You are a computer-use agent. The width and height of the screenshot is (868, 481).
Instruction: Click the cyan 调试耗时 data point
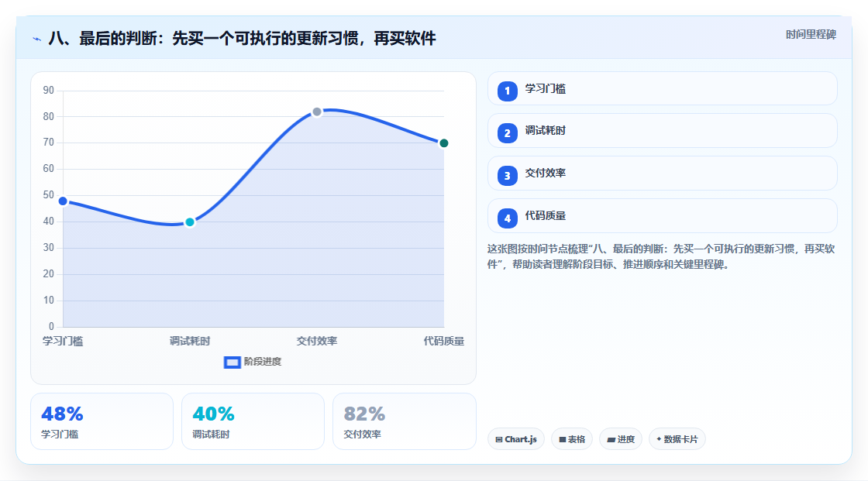[190, 222]
